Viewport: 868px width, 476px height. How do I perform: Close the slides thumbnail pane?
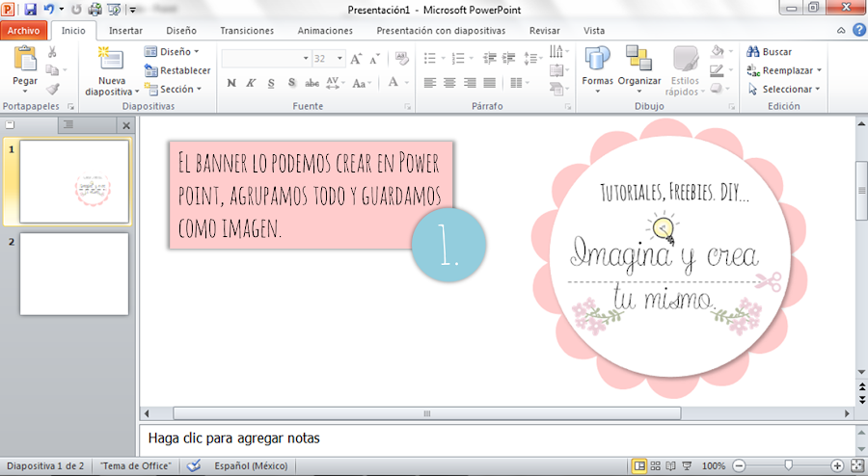(126, 125)
